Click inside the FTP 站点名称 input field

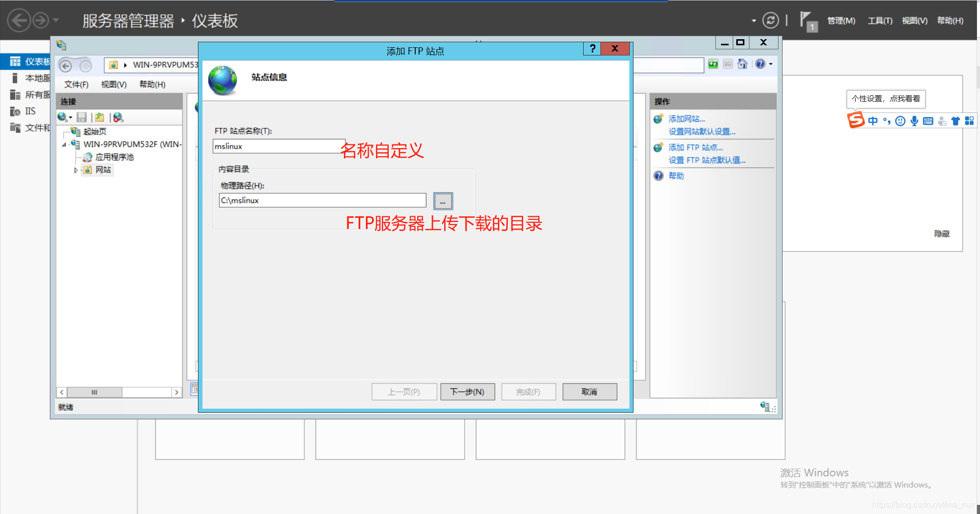[x=278, y=146]
